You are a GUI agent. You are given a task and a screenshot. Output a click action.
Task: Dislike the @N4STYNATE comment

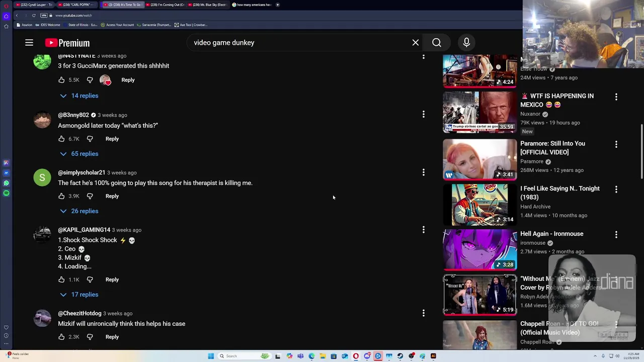click(x=90, y=80)
